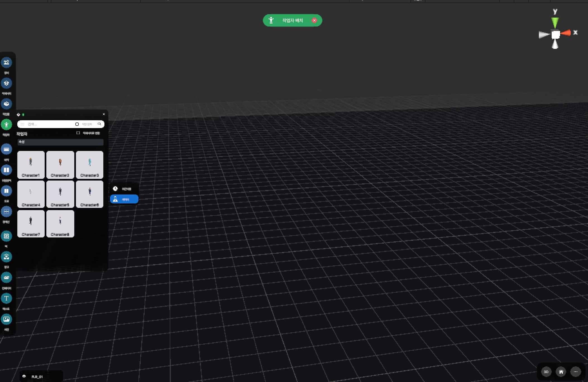Select the conveyor tool icon in sidebar

pos(6,278)
